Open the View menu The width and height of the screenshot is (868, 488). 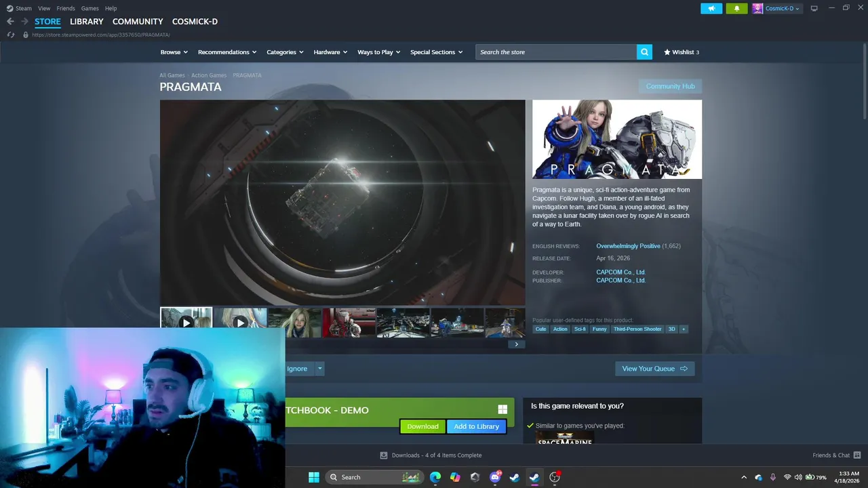44,8
